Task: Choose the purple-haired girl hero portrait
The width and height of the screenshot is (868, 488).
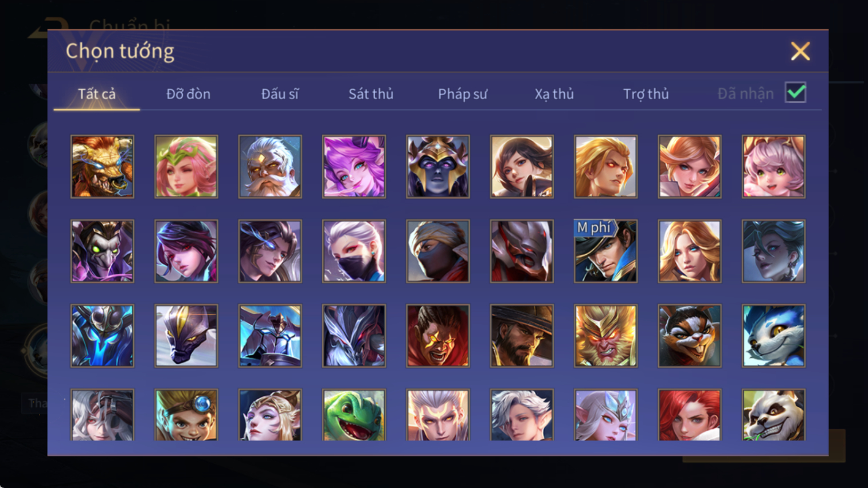Action: tap(354, 167)
